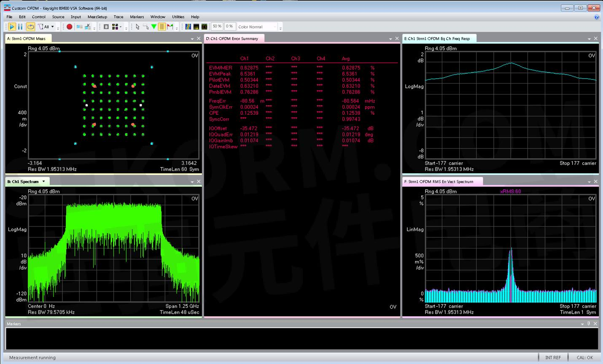Click the red Record button in toolbar
This screenshot has height=364, width=603.
(x=70, y=27)
